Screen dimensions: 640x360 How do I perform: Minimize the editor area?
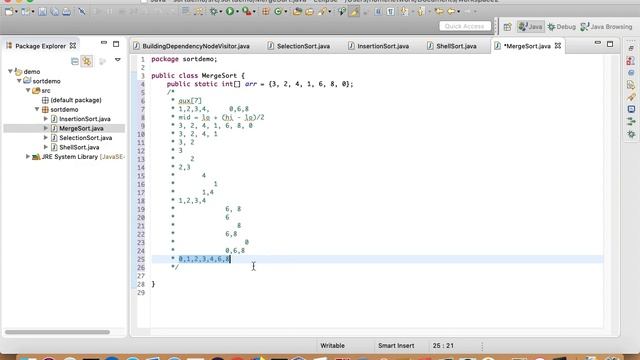point(598,42)
